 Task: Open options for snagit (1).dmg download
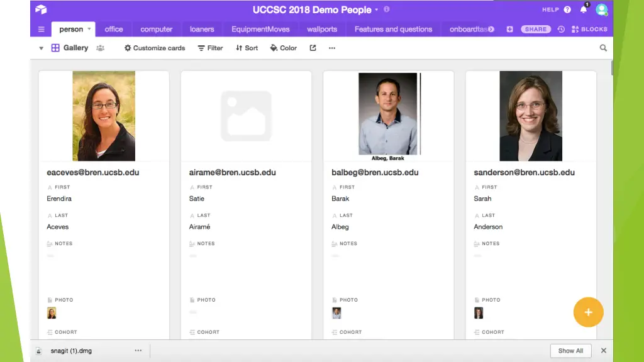tap(138, 351)
